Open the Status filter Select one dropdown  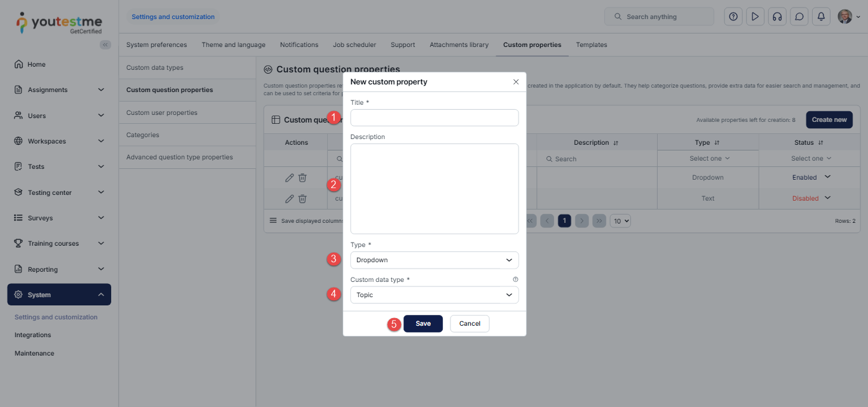click(x=811, y=159)
